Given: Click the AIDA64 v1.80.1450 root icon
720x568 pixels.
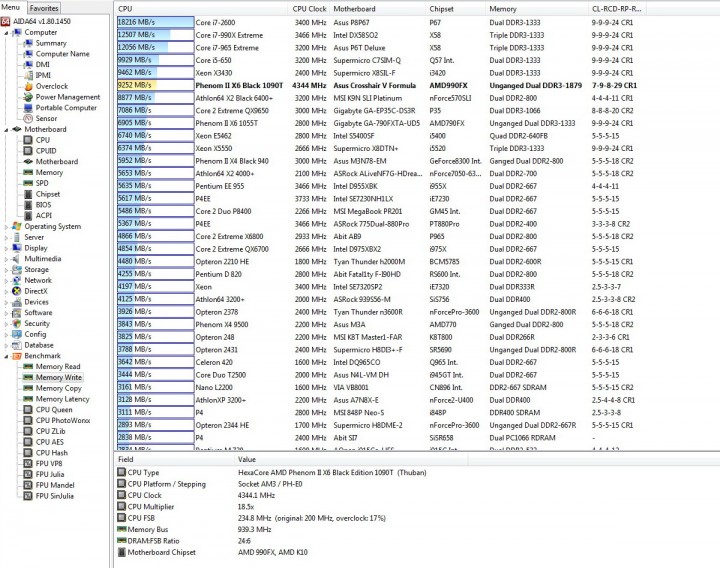Looking at the screenshot, I should tap(6, 21).
